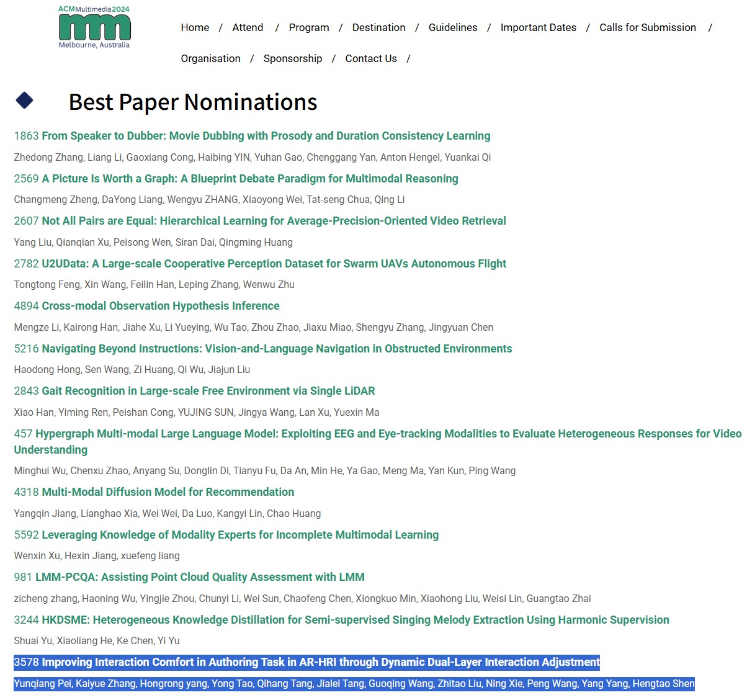Click authors line starting Changmeng Zheng

pyautogui.click(x=209, y=200)
